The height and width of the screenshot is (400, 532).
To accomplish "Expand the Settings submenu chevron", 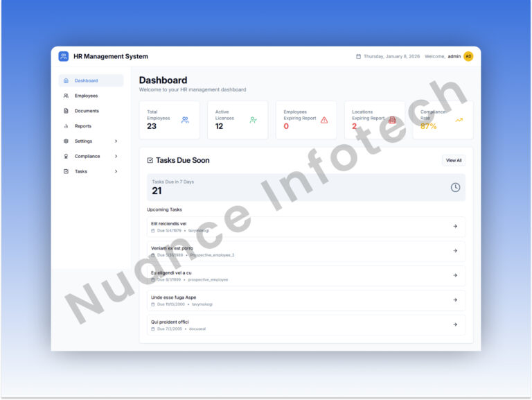I will (116, 141).
